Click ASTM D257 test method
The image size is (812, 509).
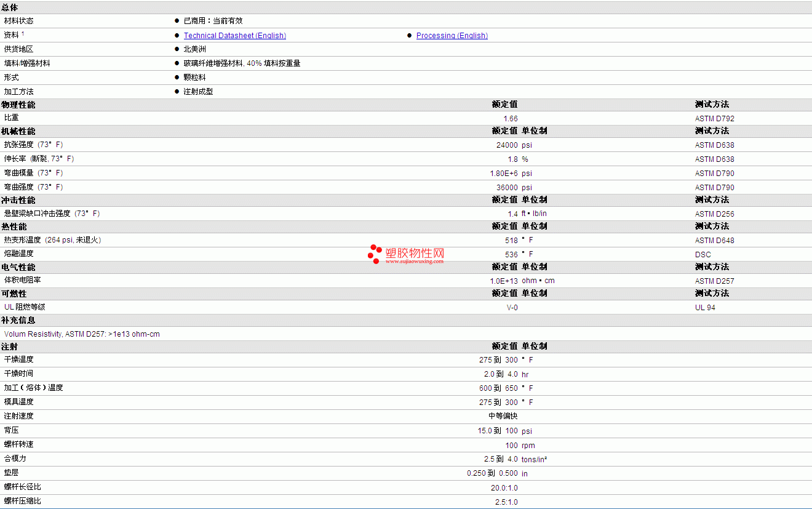pyautogui.click(x=715, y=281)
